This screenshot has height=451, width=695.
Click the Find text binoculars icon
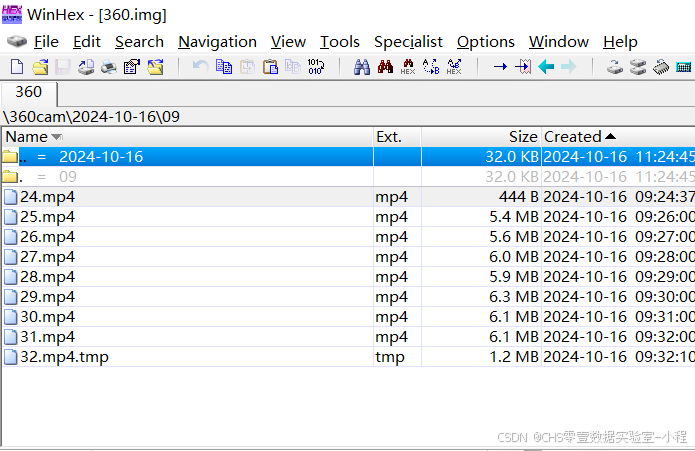[x=362, y=67]
